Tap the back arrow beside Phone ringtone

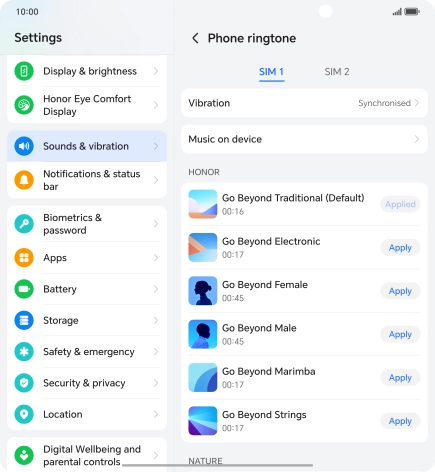pos(195,38)
